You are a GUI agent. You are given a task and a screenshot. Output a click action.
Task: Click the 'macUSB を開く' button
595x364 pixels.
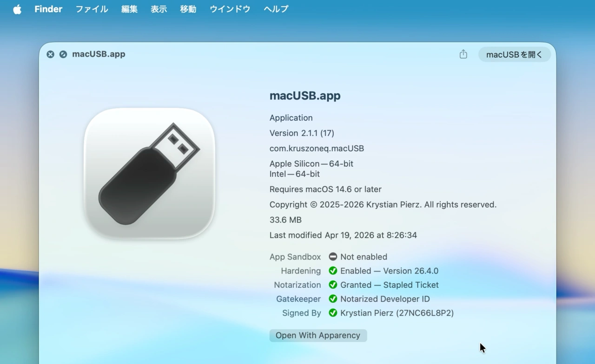[514, 54]
